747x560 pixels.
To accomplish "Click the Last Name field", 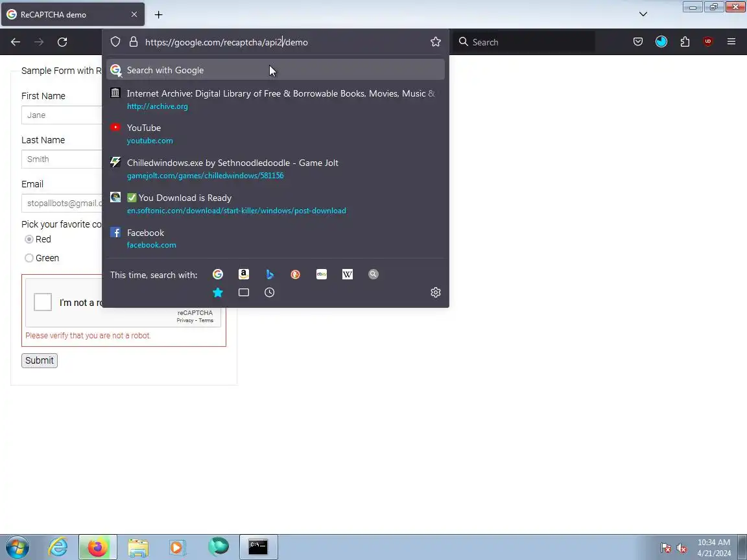I will pos(62,159).
